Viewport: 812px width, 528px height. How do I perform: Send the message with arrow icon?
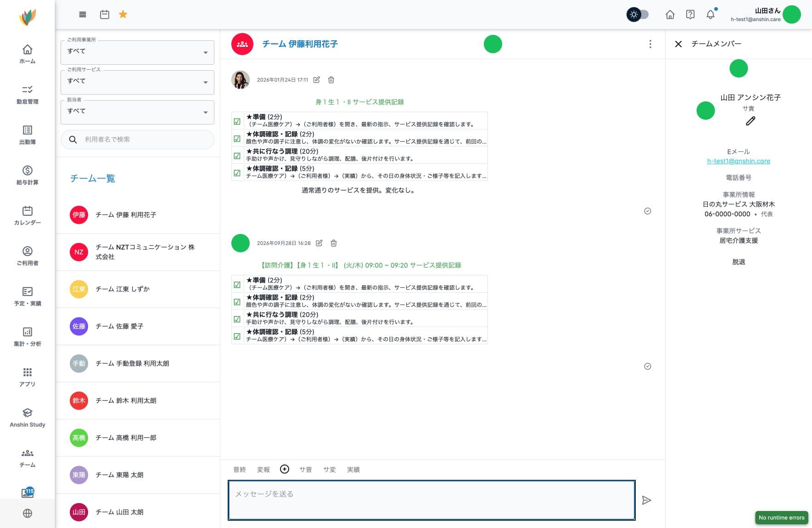(x=646, y=500)
